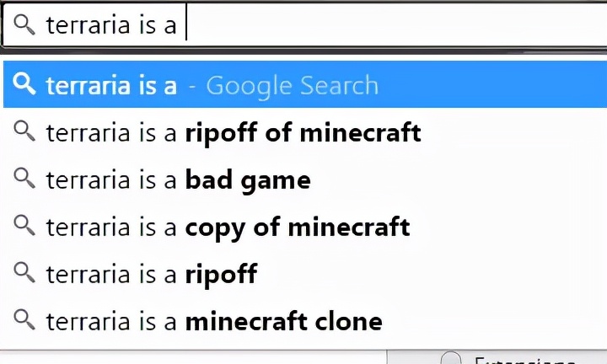Choose suggestion 'terraria is a ripoff of minecraft'

coord(233,132)
